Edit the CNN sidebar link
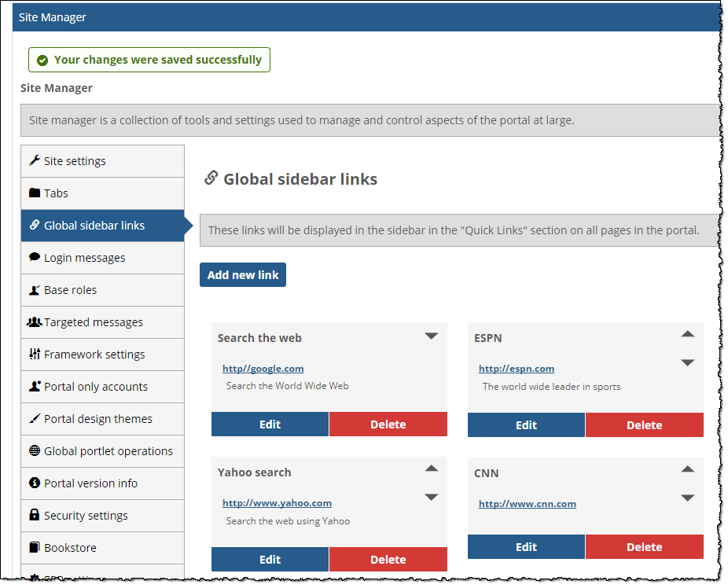This screenshot has width=728, height=588. (x=526, y=546)
